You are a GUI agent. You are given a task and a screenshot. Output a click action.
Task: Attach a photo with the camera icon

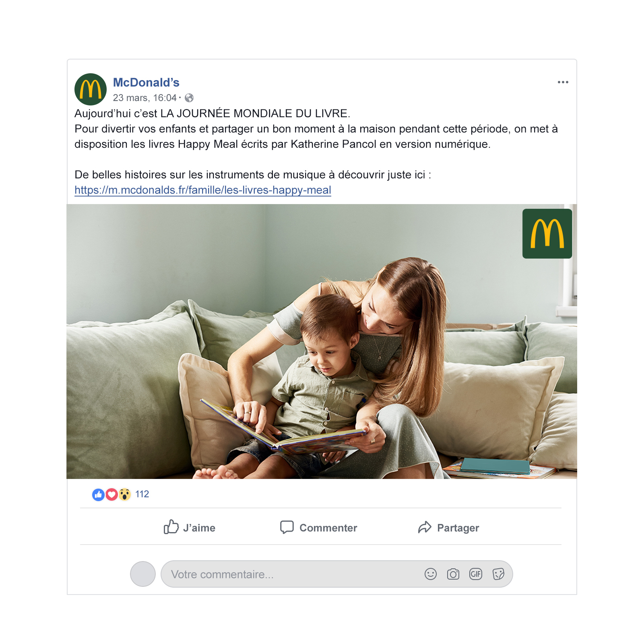tap(453, 574)
